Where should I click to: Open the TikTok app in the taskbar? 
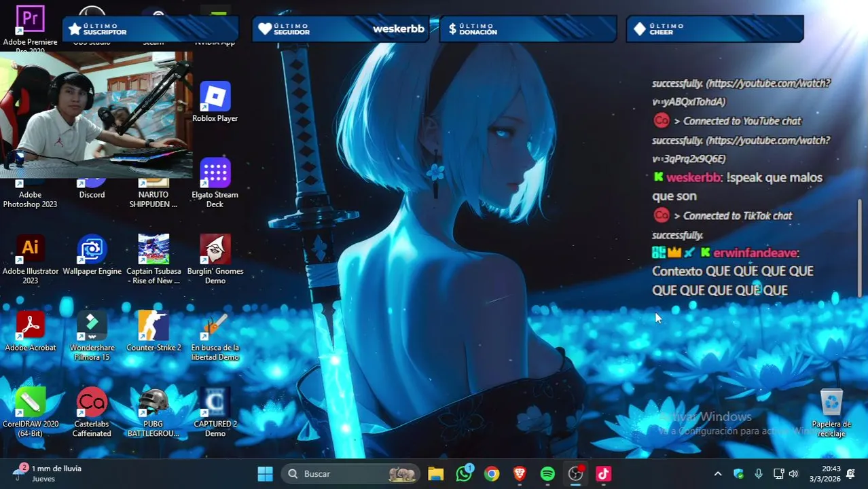coord(604,474)
